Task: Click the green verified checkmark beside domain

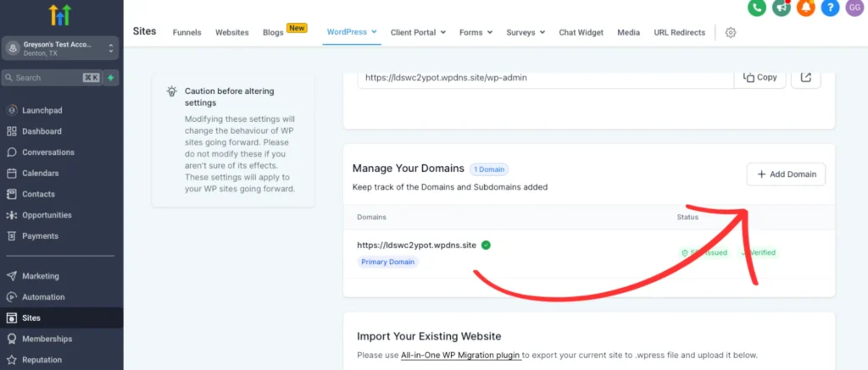Action: (x=486, y=245)
